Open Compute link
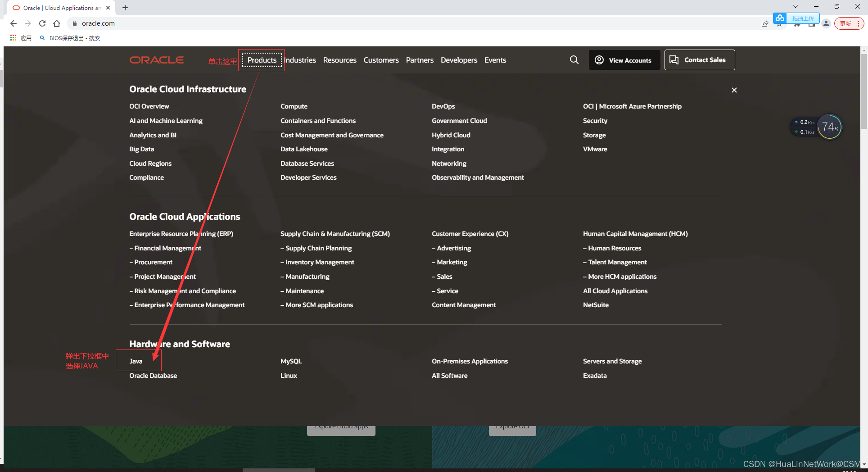Screen dimensions: 868x472 pyautogui.click(x=294, y=106)
